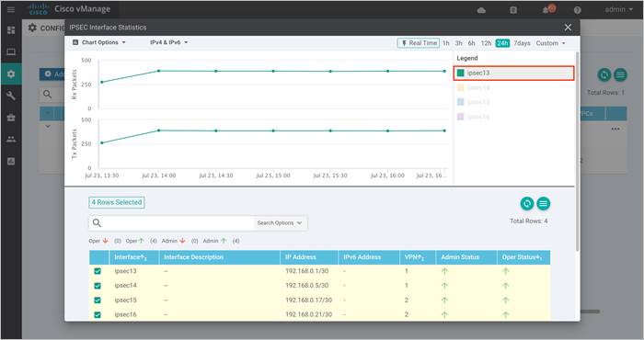644x340 pixels.
Task: Select the 7days time range
Action: pyautogui.click(x=522, y=43)
